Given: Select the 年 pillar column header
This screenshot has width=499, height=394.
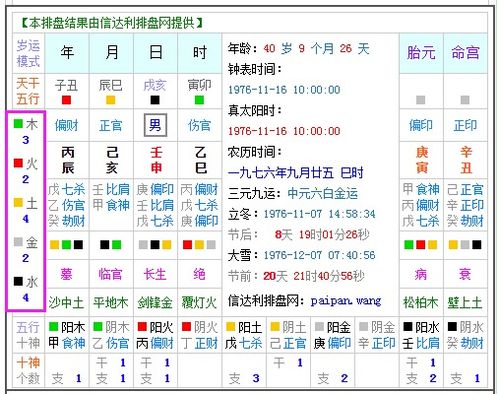Looking at the screenshot, I should (x=67, y=53).
